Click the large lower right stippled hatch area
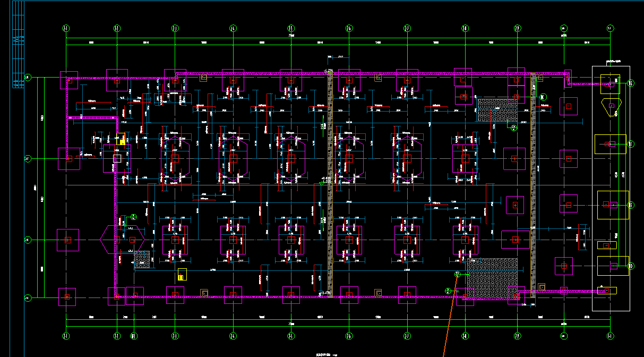 tap(492, 278)
